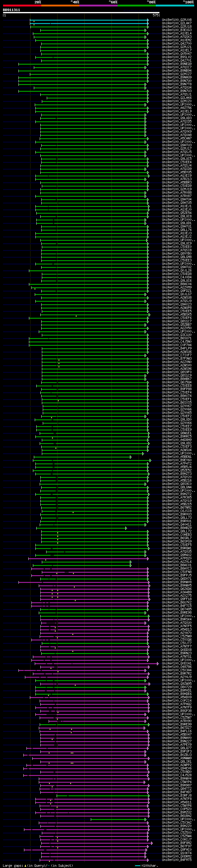This screenshot has width=197, height=868.
Task: Click query end position label 575
Action: (x=155, y=15)
